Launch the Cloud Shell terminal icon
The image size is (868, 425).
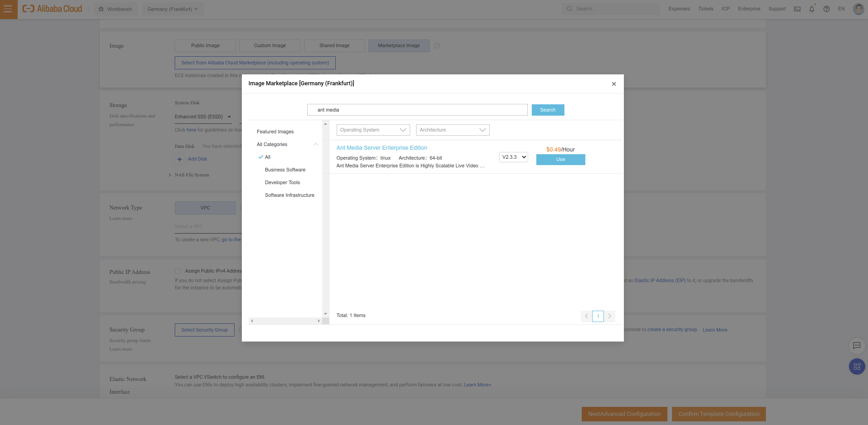coord(797,9)
